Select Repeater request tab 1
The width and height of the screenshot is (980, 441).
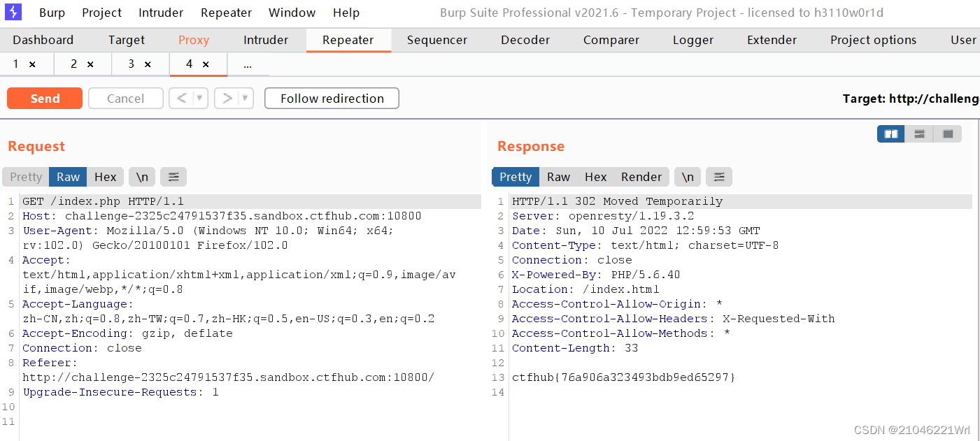click(x=17, y=64)
